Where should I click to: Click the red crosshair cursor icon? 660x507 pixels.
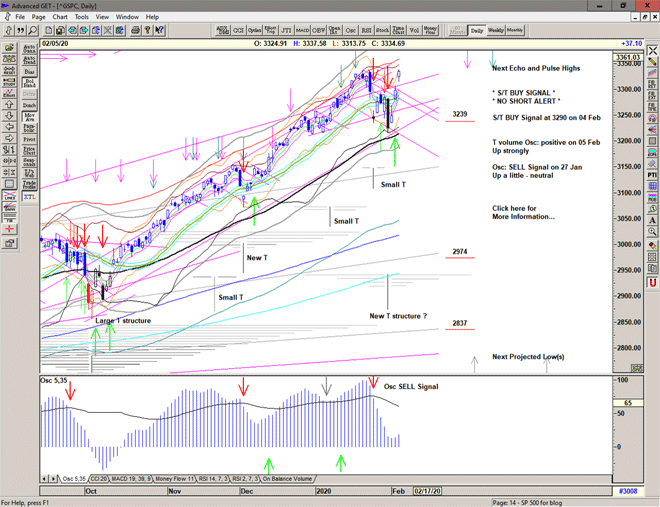tap(9, 229)
